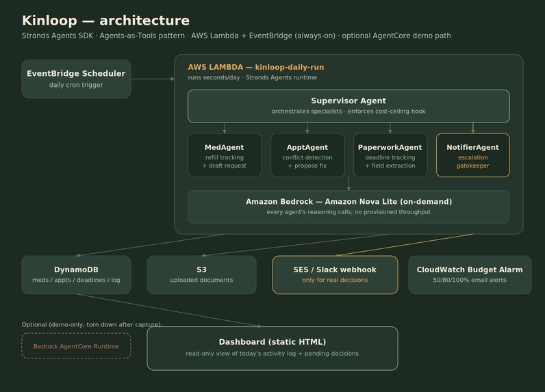Screen dimensions: 545x392
Task: Click 'deadline tracking + field extraction' text
Action: click(x=390, y=161)
